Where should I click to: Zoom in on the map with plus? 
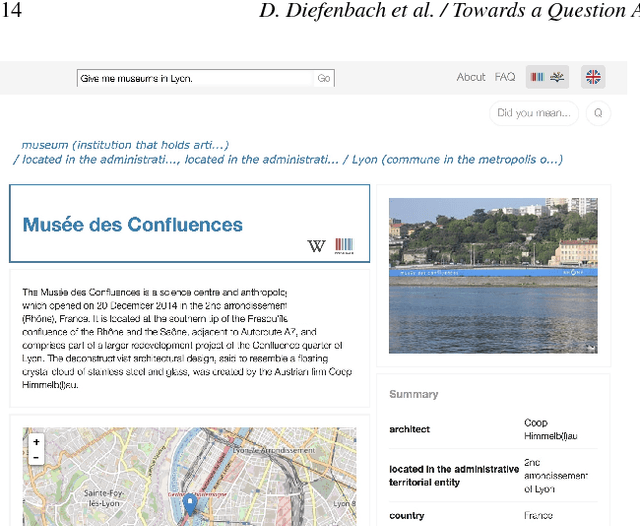coord(37,442)
